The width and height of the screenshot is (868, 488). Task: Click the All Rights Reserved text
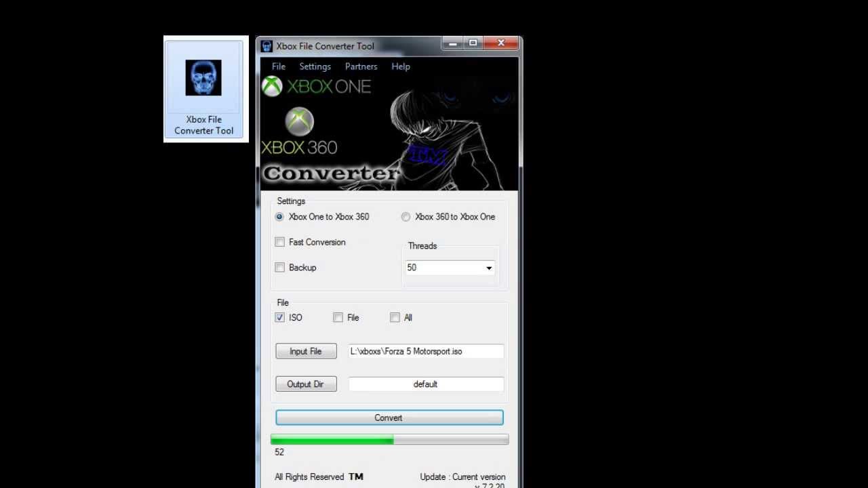tap(309, 477)
